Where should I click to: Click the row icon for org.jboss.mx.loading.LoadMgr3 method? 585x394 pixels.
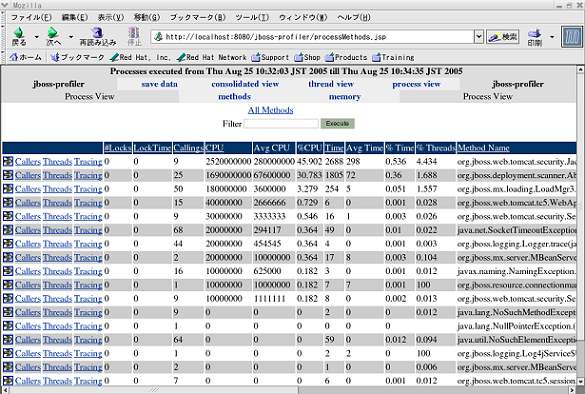(x=8, y=189)
